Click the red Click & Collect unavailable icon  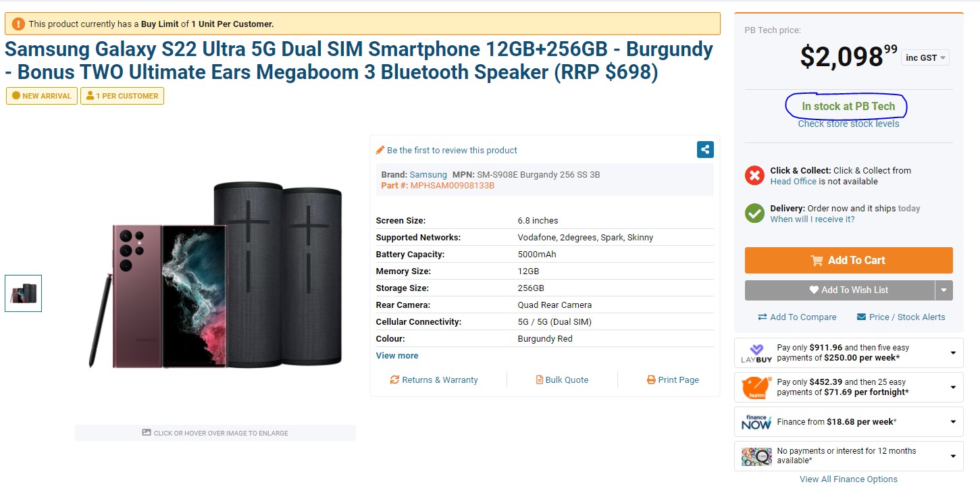[x=754, y=176]
